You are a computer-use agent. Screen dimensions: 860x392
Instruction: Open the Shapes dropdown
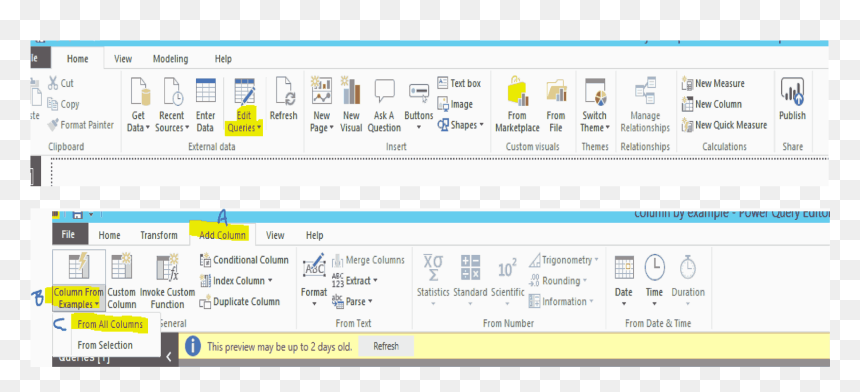pos(461,125)
